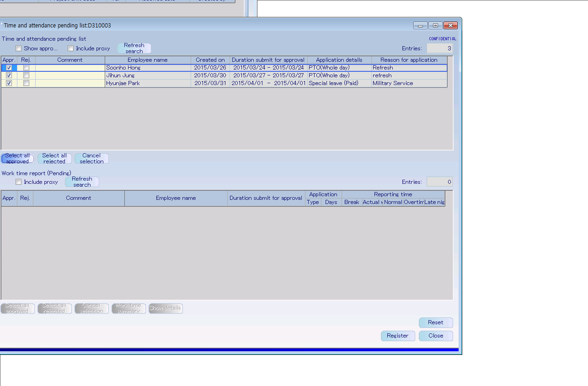Toggle the Show approved checkbox

pyautogui.click(x=19, y=48)
